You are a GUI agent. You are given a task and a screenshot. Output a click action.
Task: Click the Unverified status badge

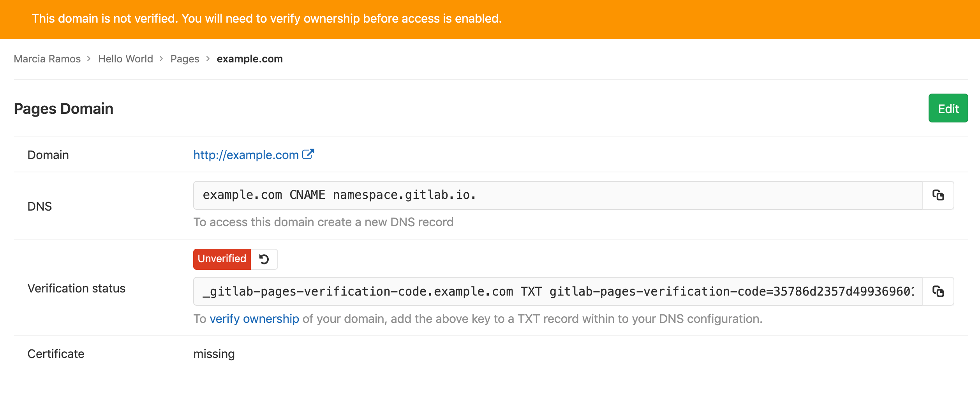pos(222,259)
